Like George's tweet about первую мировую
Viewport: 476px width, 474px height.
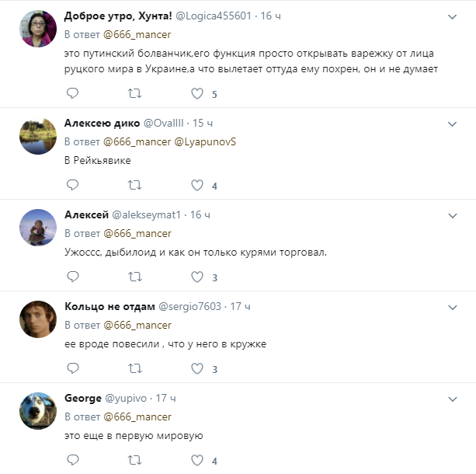coord(197,460)
